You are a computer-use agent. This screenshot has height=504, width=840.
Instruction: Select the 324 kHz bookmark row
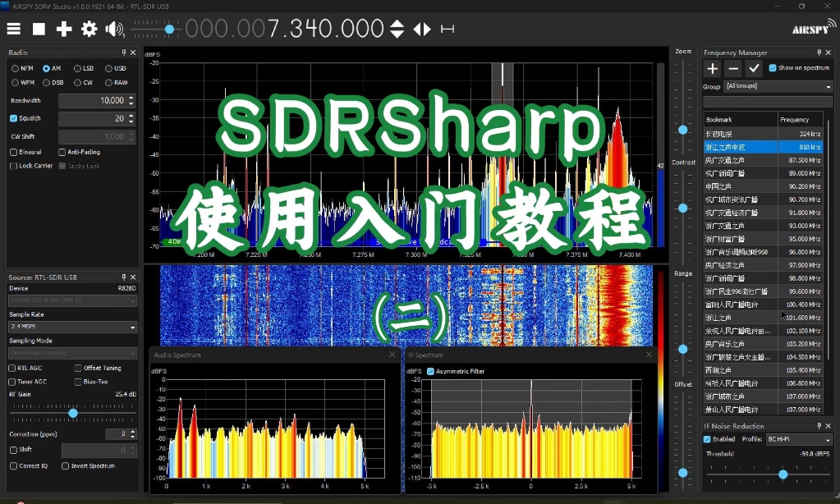click(763, 134)
